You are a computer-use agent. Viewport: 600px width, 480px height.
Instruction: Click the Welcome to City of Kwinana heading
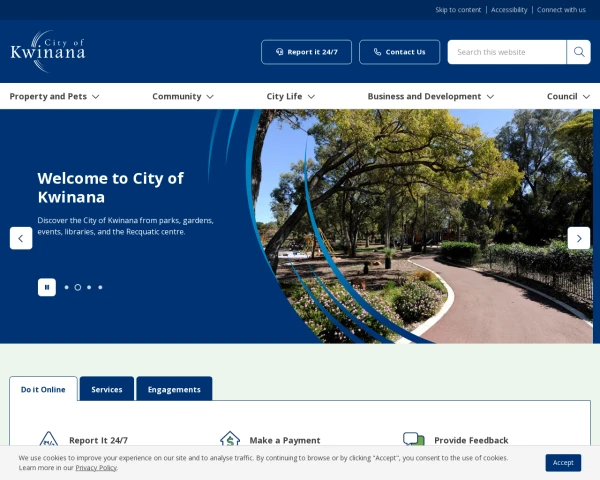tap(111, 188)
